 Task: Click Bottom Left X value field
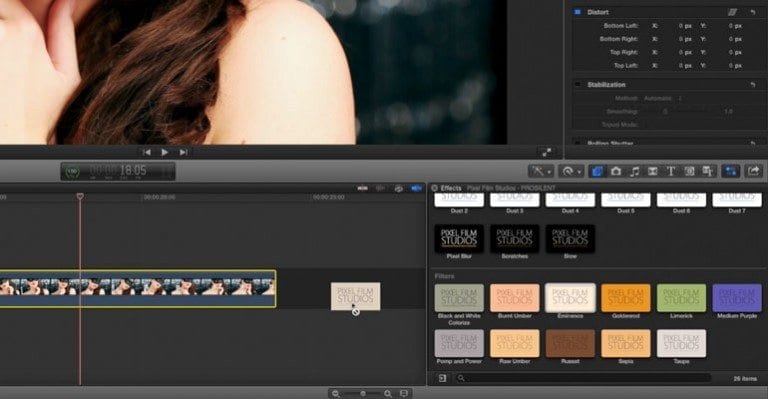[684, 25]
